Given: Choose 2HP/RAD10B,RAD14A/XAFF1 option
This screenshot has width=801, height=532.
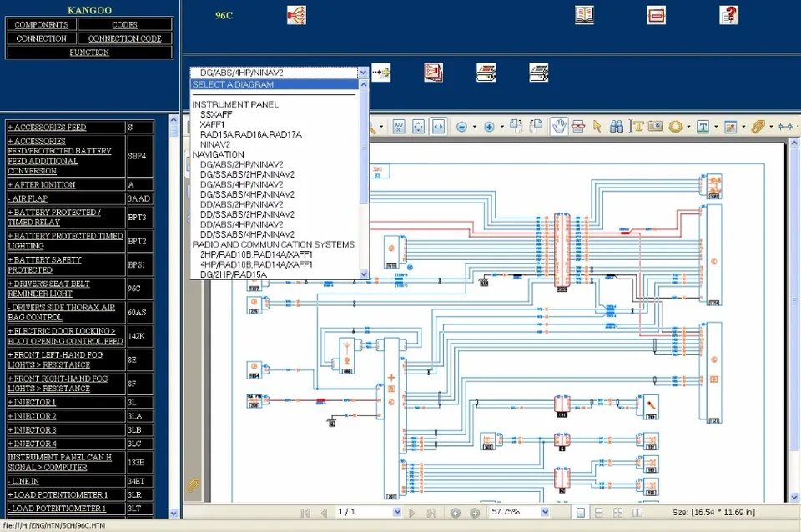Looking at the screenshot, I should [x=256, y=255].
